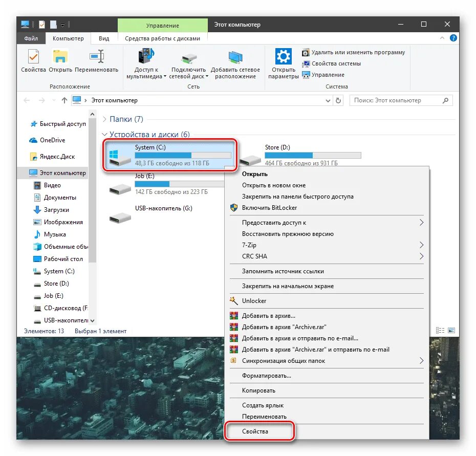Screen dimensions: 476x456
Task: Click Свойства системы in ribbon
Action: pos(332,63)
